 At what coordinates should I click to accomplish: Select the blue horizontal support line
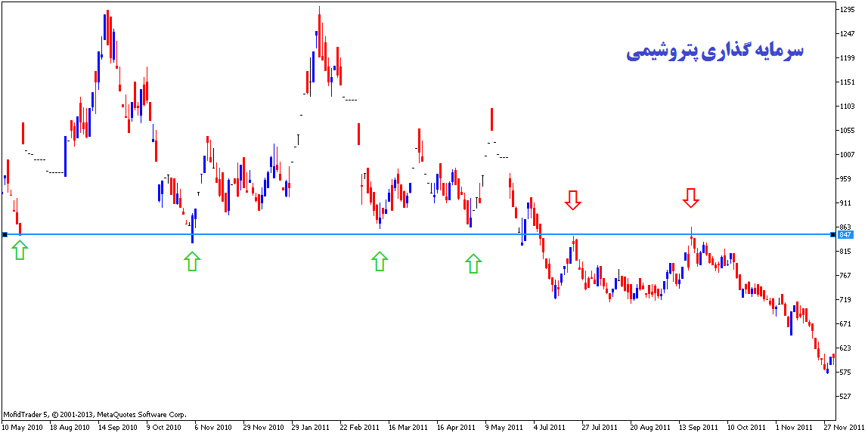point(302,234)
